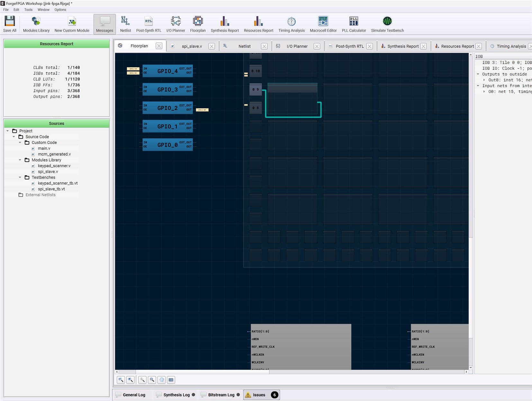Screen dimensions: 532x401
Task: Close the Synthesis Report tab
Action: coord(424,46)
